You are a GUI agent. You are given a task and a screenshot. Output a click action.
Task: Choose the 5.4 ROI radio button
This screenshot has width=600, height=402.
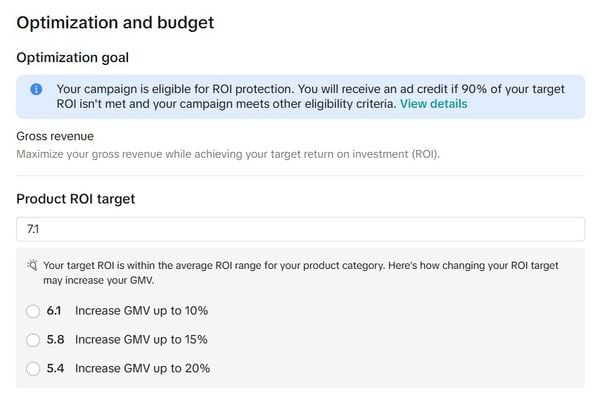[x=33, y=368]
